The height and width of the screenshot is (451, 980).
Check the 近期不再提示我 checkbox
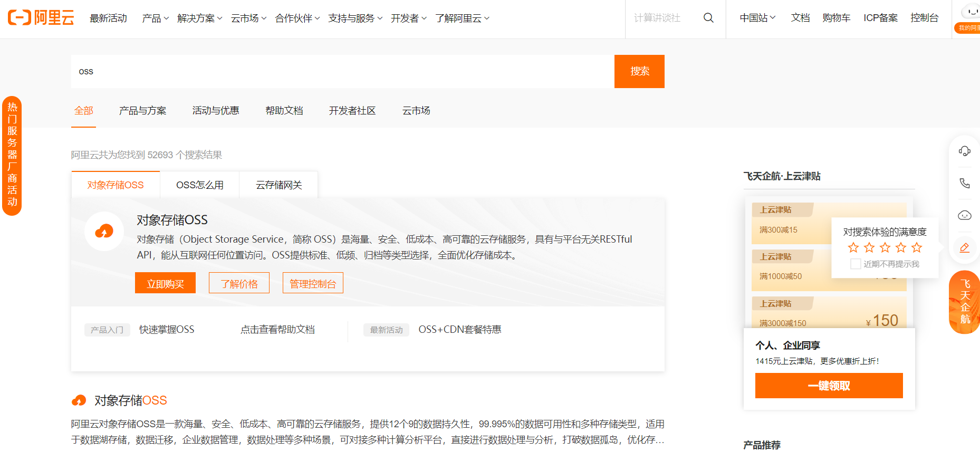coord(856,264)
